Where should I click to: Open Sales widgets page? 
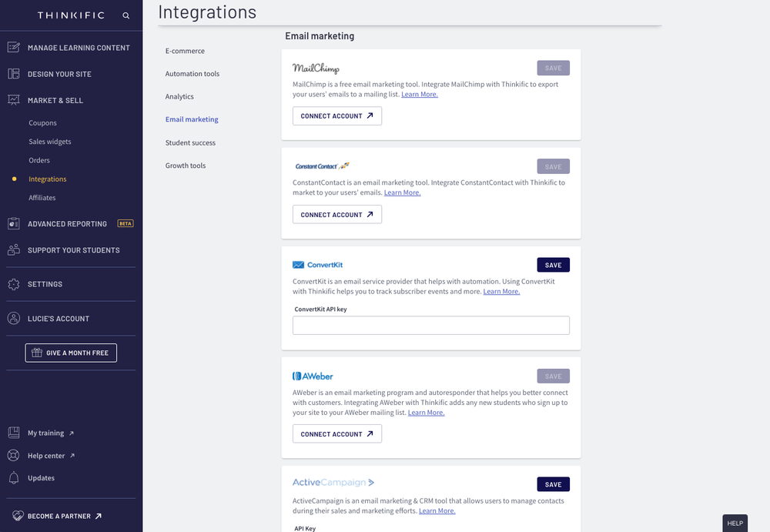coord(49,142)
